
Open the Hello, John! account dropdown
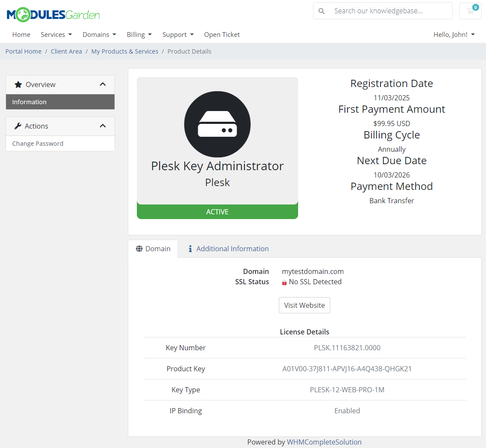click(x=453, y=34)
